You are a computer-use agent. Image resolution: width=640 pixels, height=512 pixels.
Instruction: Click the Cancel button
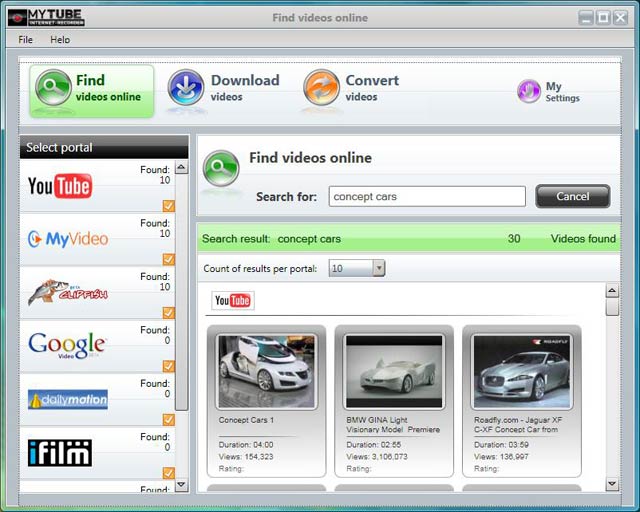click(573, 196)
